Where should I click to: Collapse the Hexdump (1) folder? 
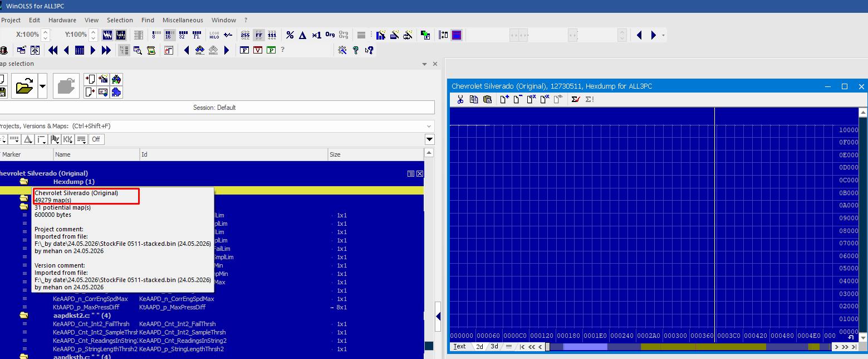pyautogui.click(x=24, y=182)
